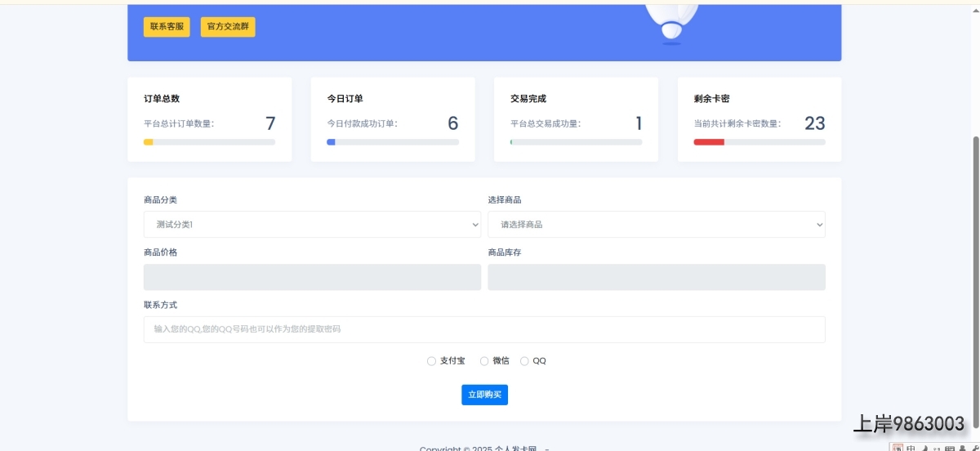Click the 联系客服 button
980x451 pixels.
pos(167,27)
